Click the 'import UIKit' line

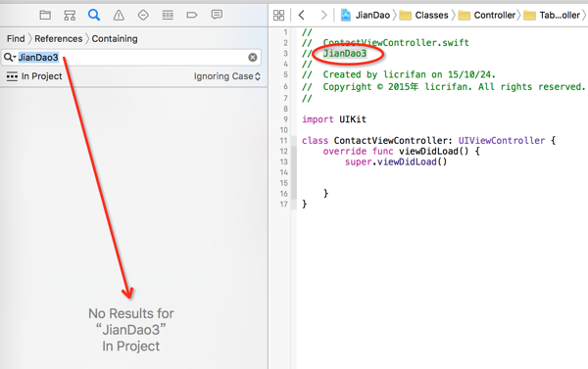334,119
